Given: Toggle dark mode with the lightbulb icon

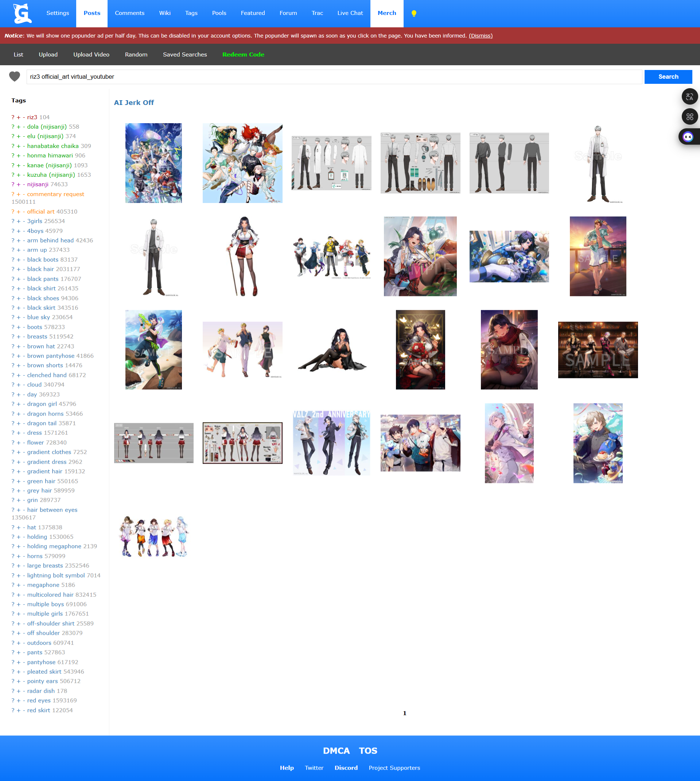Looking at the screenshot, I should point(414,13).
